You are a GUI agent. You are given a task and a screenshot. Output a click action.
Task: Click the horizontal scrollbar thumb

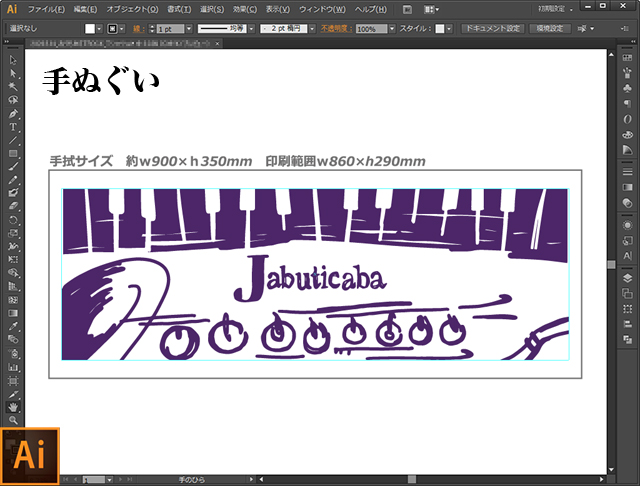pyautogui.click(x=412, y=479)
